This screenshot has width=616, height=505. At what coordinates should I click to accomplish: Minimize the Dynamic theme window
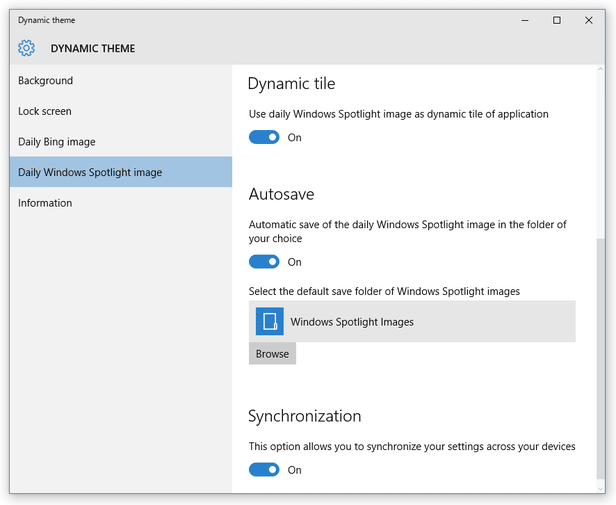(x=525, y=20)
